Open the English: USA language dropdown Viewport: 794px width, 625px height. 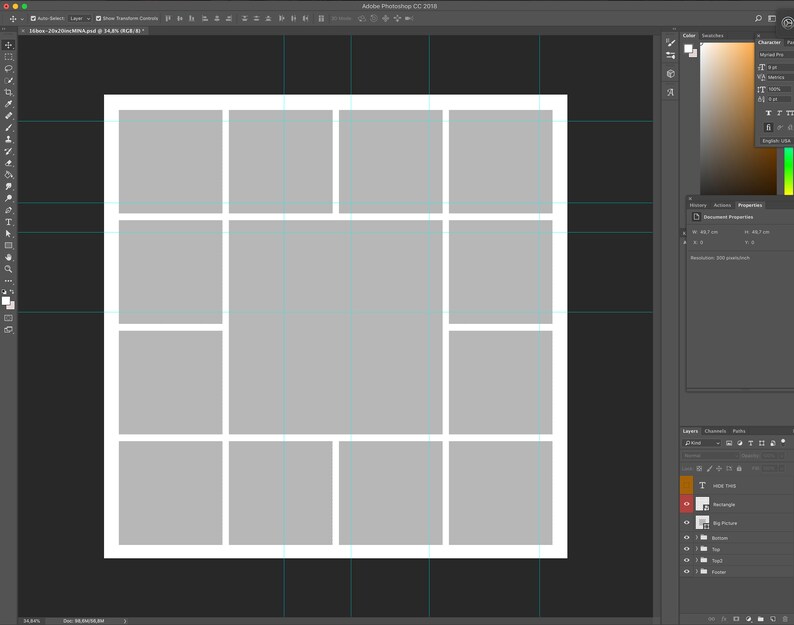[x=776, y=141]
